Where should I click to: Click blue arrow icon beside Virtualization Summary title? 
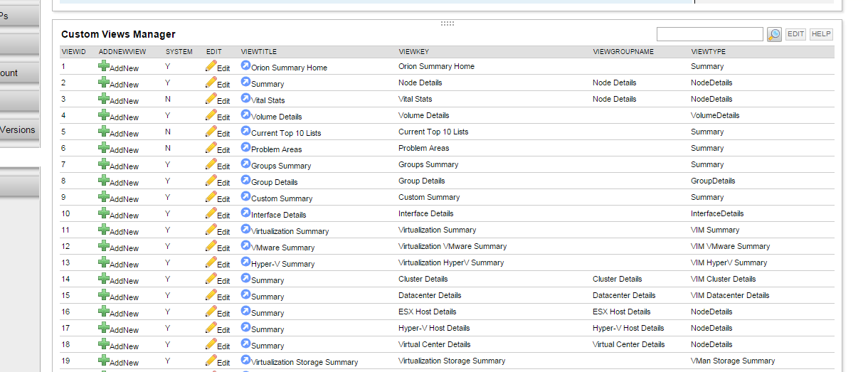tap(246, 229)
